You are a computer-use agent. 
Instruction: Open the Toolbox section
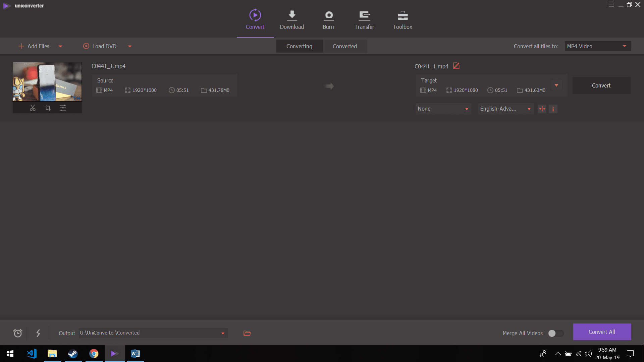coord(402,20)
